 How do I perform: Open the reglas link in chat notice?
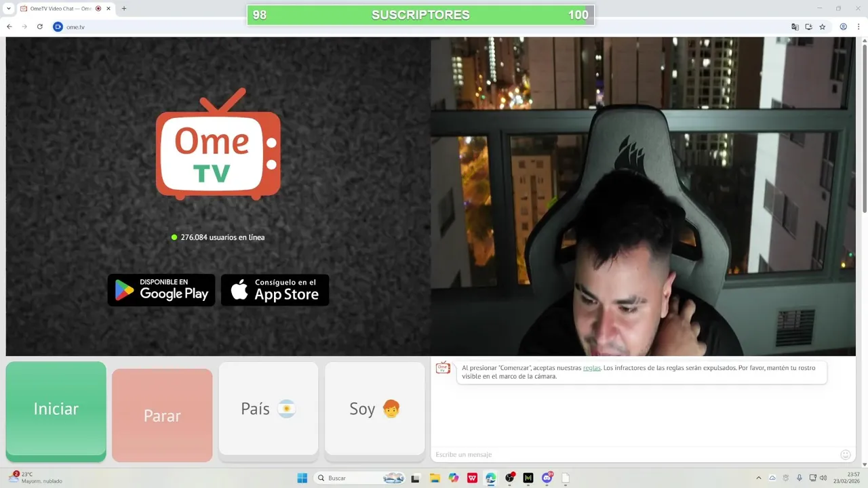(x=592, y=368)
